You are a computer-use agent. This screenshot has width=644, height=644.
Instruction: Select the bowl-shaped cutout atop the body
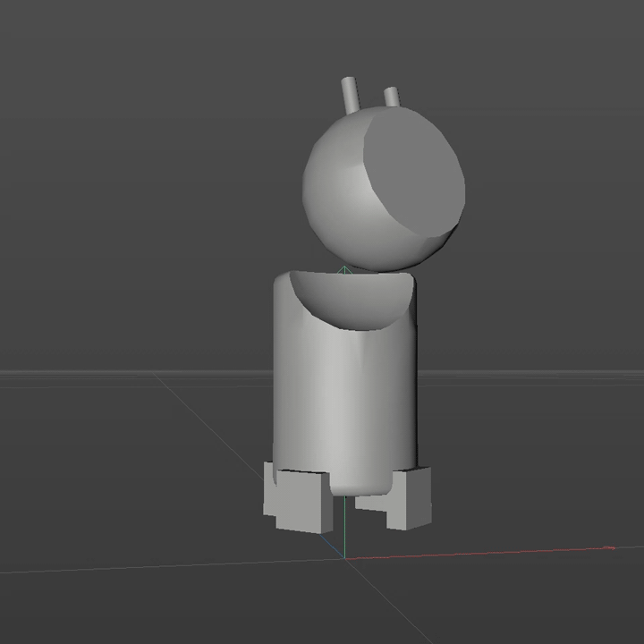(352, 300)
